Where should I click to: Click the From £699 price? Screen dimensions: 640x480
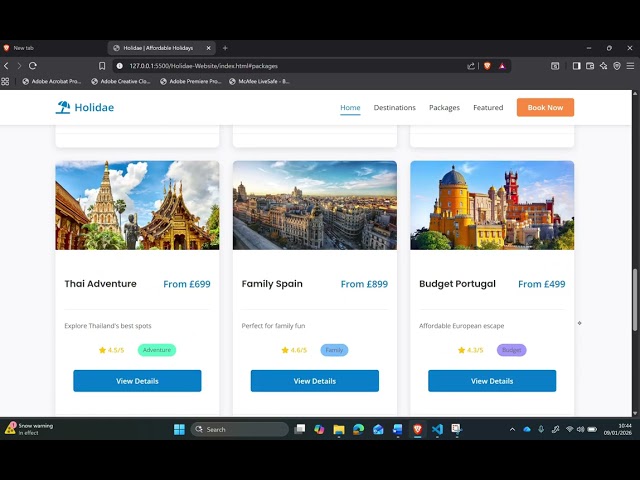coord(187,284)
